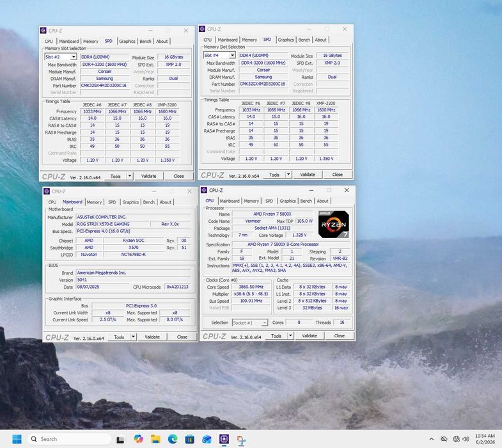Click 'ASUSTeK COMPUTER INC.' manufacturer field
This screenshot has width=502, height=448.
(x=133, y=217)
